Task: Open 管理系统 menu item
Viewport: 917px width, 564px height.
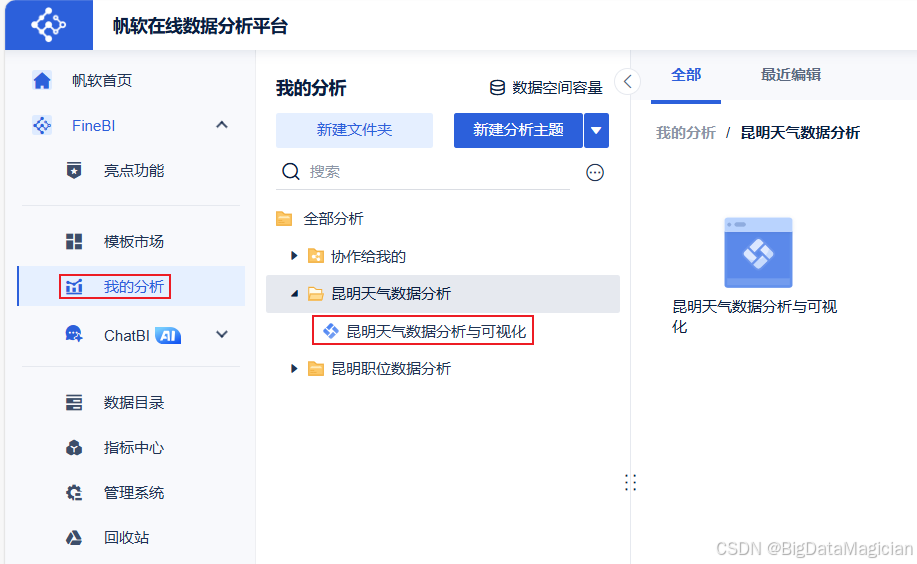Action: pos(133,493)
